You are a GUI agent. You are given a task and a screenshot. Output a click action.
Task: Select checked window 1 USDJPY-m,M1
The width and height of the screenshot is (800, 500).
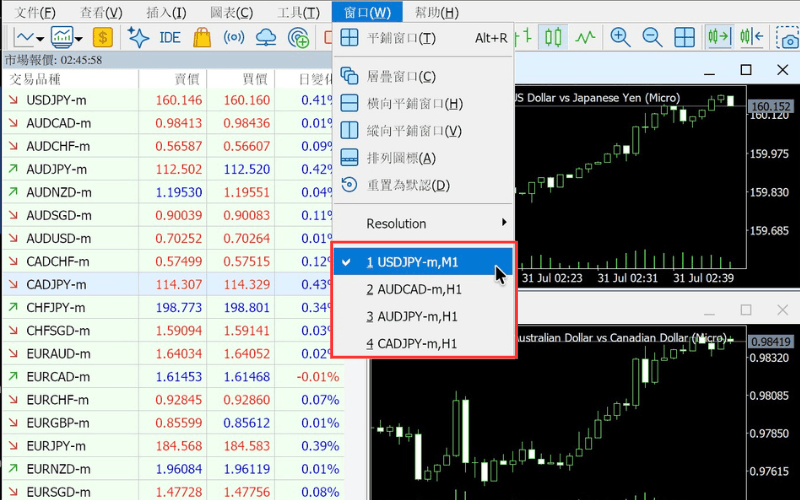(423, 262)
